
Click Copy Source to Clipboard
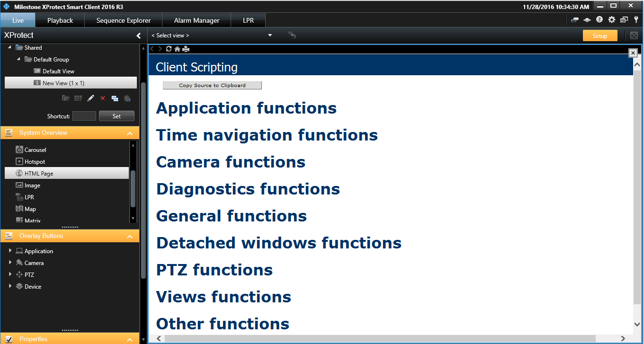point(212,85)
